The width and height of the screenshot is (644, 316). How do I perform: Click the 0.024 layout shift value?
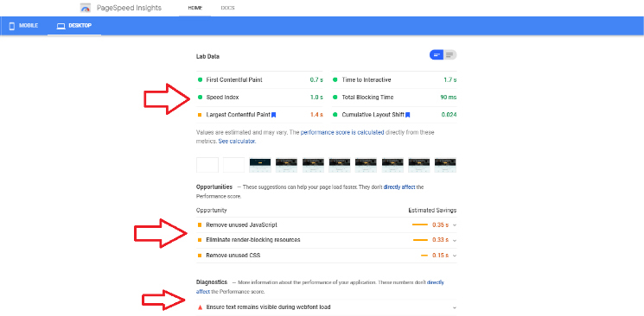pyautogui.click(x=449, y=115)
